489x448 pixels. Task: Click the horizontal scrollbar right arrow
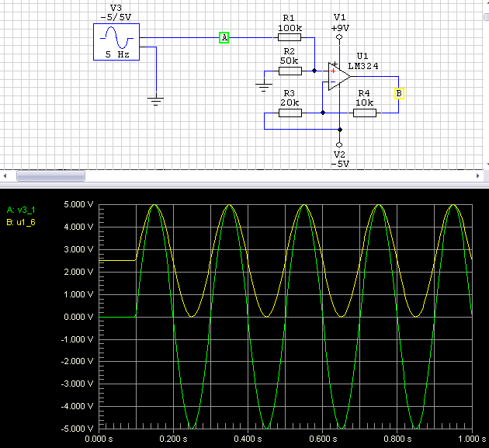tap(478, 176)
